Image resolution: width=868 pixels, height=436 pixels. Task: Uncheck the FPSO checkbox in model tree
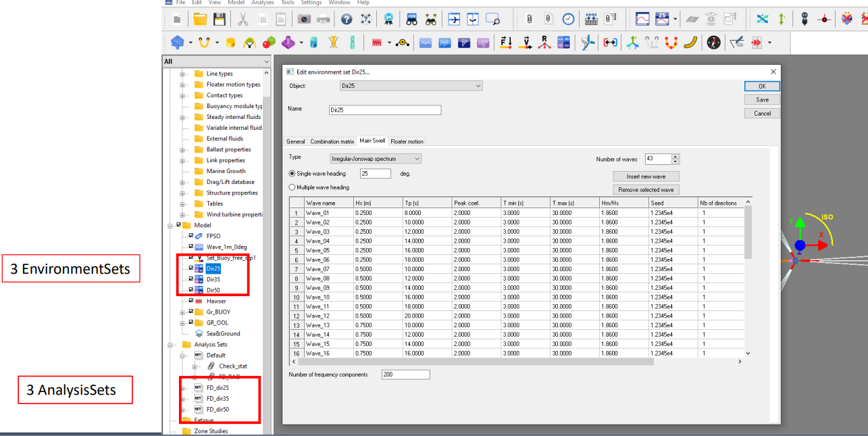191,236
